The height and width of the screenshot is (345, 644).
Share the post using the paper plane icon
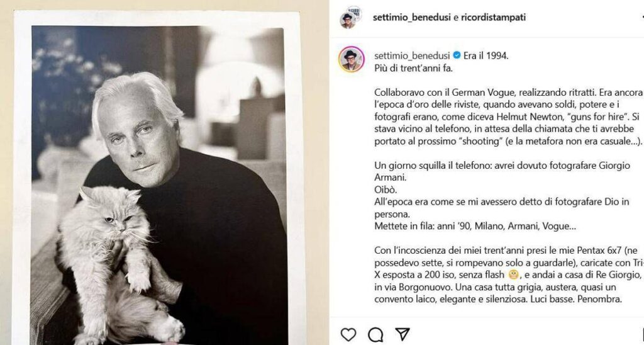[x=402, y=334]
